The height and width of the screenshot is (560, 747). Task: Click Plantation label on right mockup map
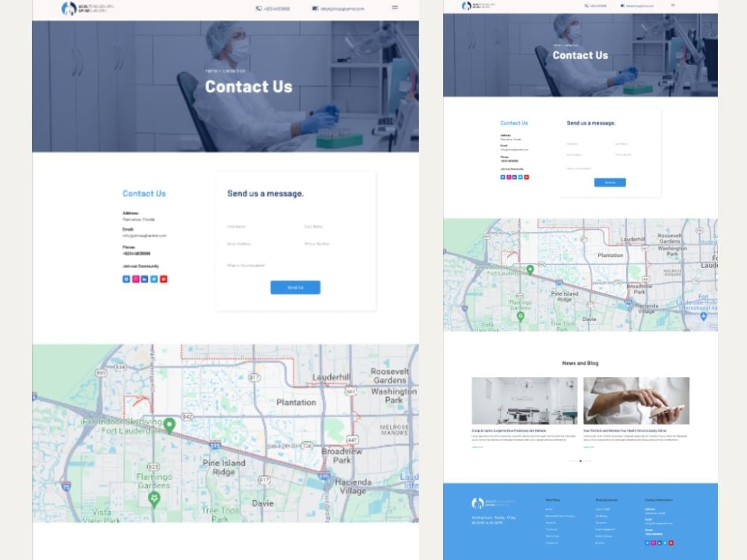(610, 255)
